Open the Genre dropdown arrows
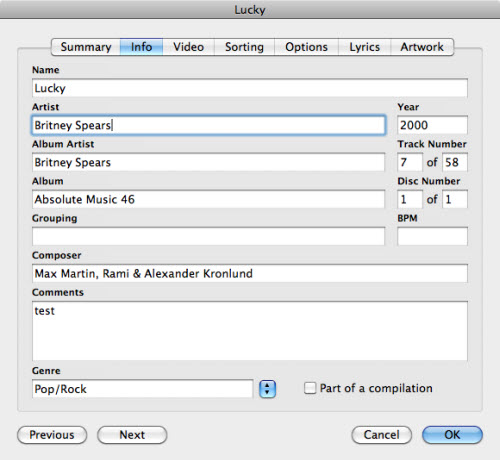 267,389
